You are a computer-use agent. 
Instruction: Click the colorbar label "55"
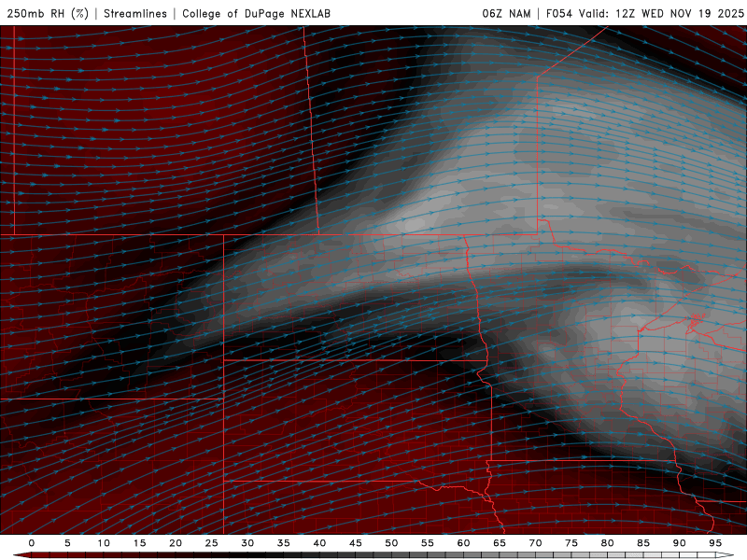[428, 543]
